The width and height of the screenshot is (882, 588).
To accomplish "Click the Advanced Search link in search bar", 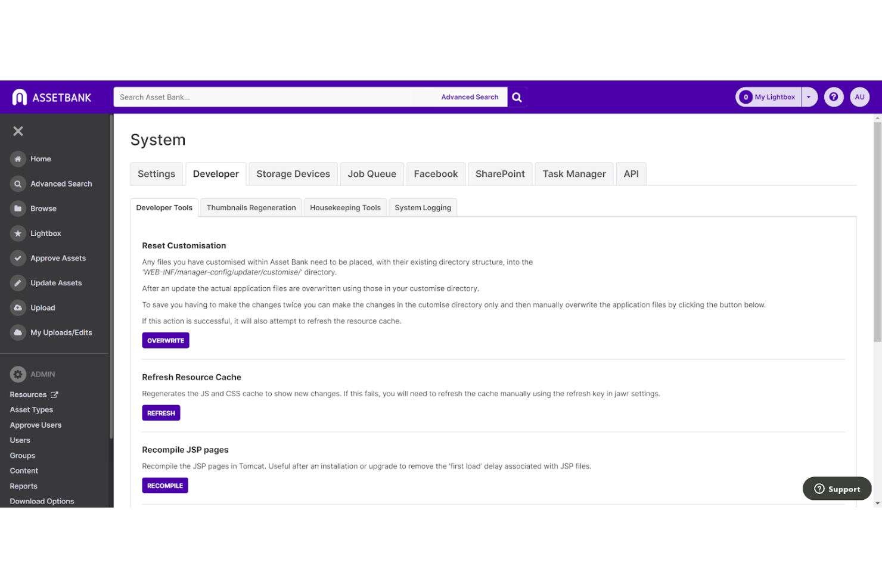I will point(470,97).
